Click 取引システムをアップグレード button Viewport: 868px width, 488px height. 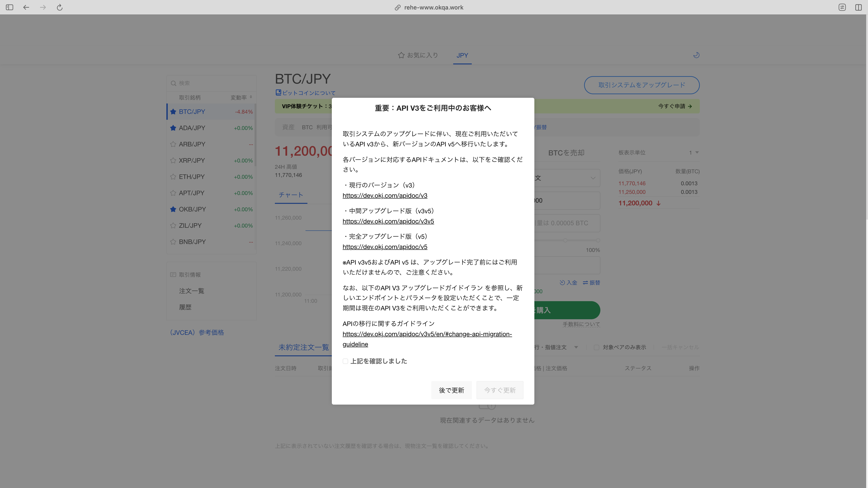[642, 85]
